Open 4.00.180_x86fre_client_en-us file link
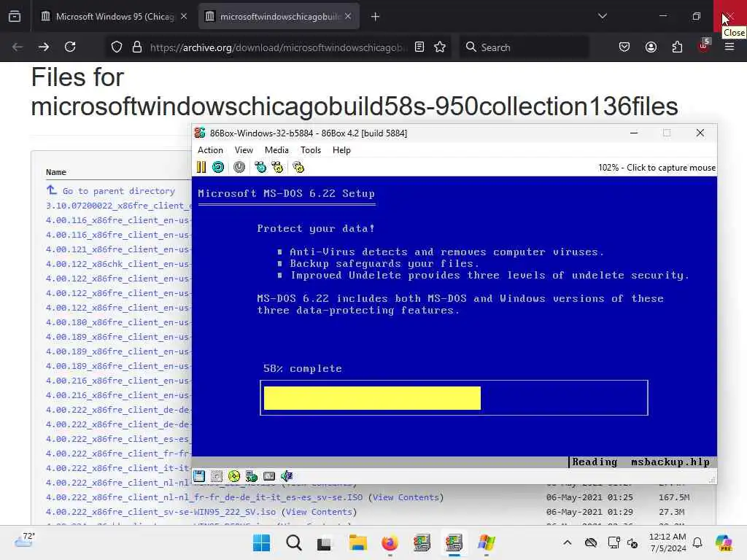The width and height of the screenshot is (747, 560). tap(119, 322)
